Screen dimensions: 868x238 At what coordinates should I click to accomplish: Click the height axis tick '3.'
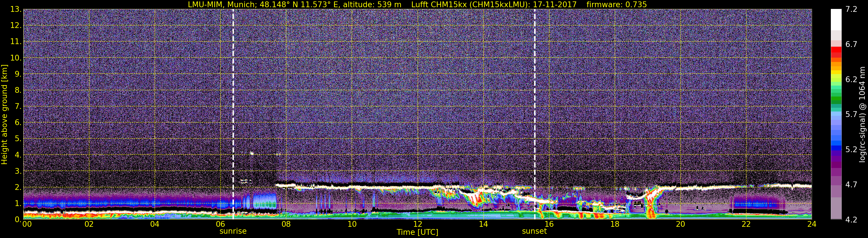click(x=18, y=171)
